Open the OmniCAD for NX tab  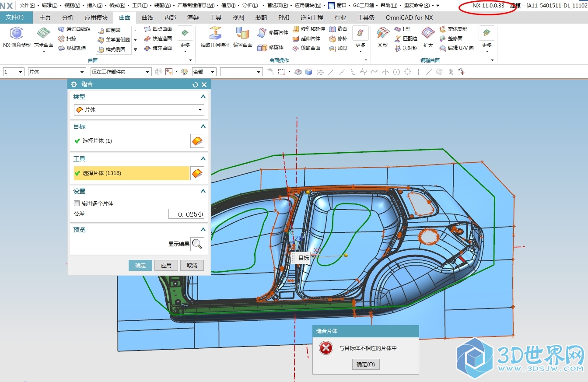409,18
